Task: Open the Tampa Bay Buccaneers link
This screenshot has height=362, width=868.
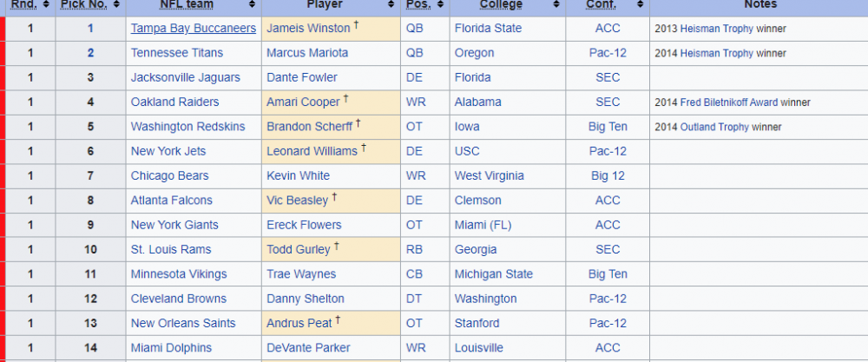Action: coord(193,29)
